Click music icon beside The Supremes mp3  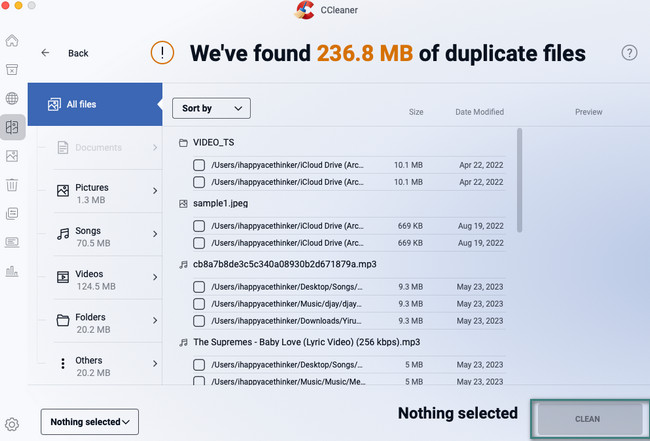pos(183,342)
